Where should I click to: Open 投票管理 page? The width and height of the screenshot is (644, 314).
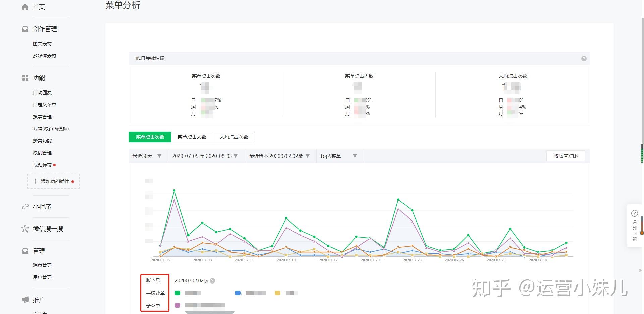[x=42, y=117]
